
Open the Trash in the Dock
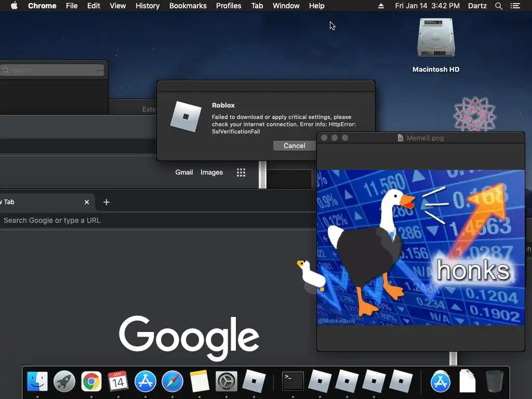[495, 381]
